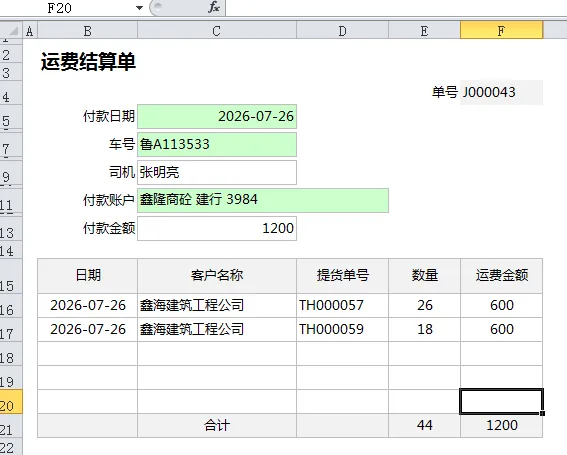Open the Name Box dropdown arrow
This screenshot has width=567, height=455.
click(139, 8)
